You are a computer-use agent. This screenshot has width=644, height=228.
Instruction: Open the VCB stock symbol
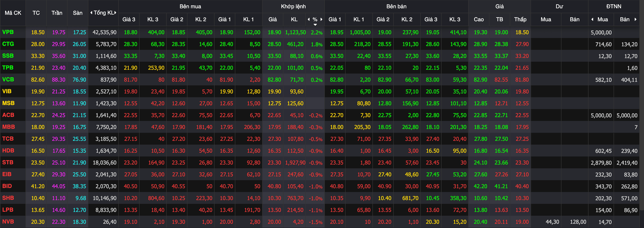tap(8, 79)
